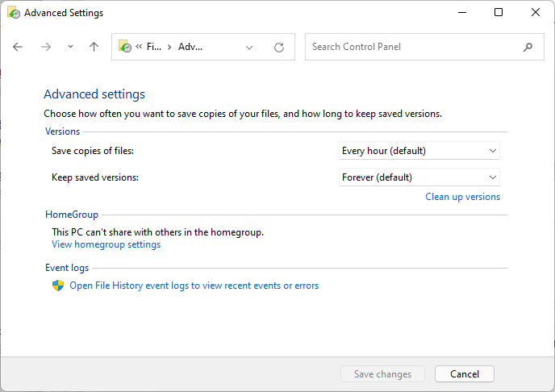Click the search magnifier icon

528,47
